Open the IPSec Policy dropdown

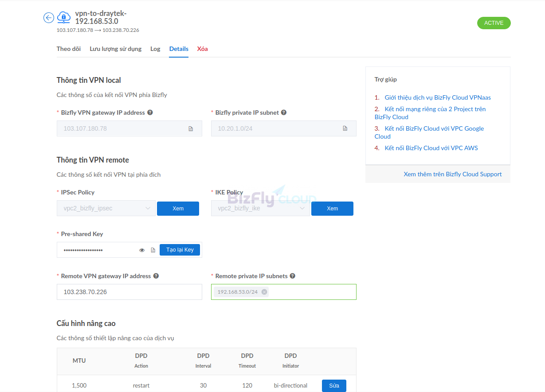coord(106,208)
